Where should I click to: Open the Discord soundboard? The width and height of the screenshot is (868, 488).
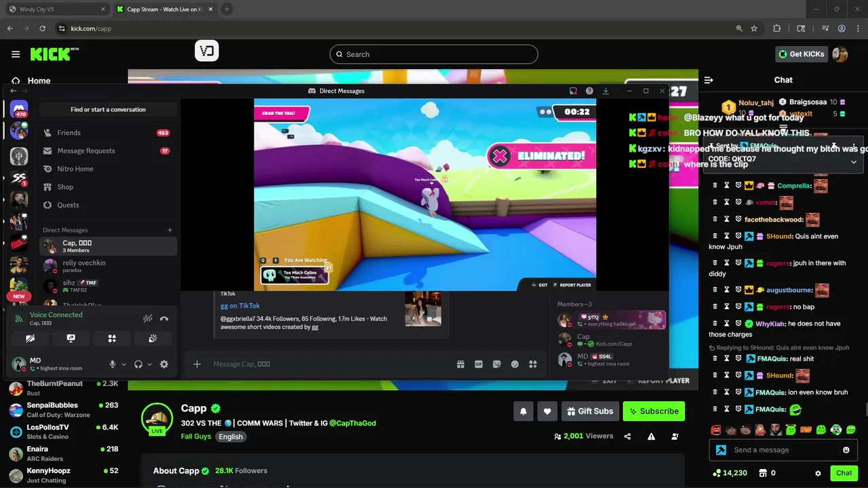click(153, 338)
